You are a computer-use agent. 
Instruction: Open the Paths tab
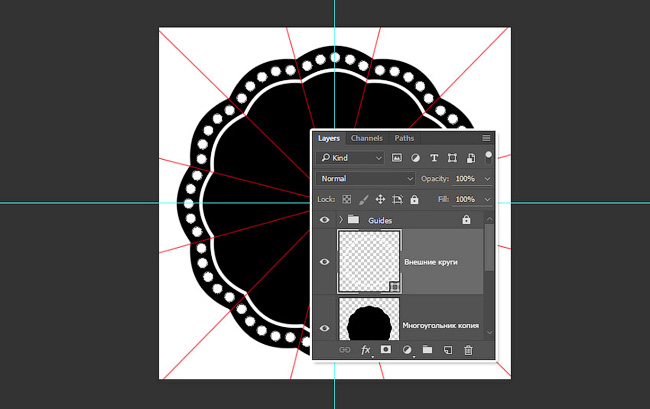[404, 138]
